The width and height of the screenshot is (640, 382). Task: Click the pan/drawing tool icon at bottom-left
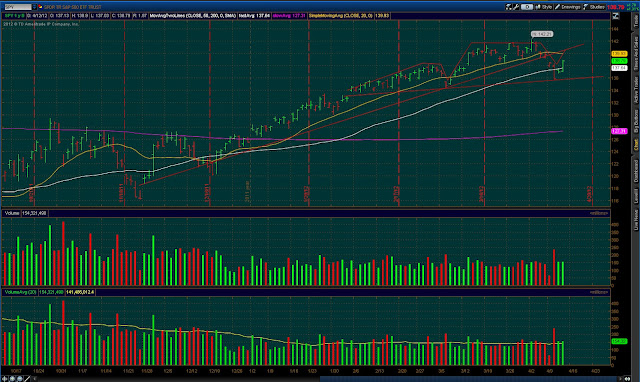tap(27, 379)
